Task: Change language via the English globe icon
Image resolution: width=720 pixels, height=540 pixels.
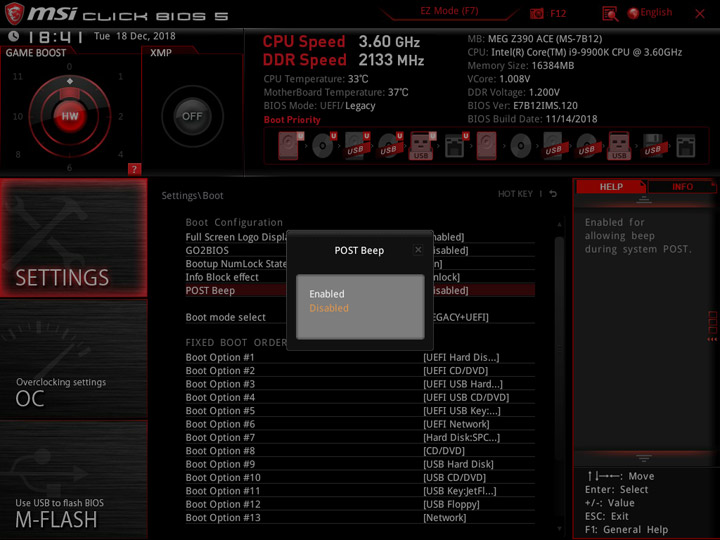Action: [x=633, y=13]
